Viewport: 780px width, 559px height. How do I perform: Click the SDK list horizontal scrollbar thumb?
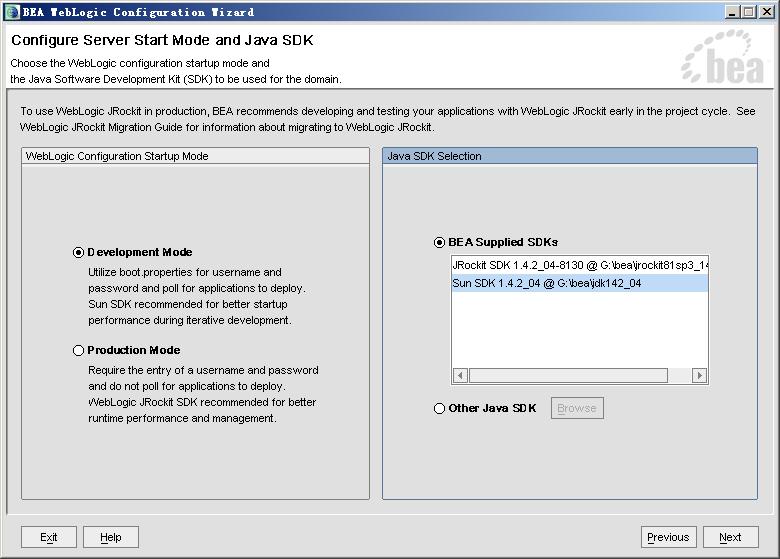coord(568,375)
